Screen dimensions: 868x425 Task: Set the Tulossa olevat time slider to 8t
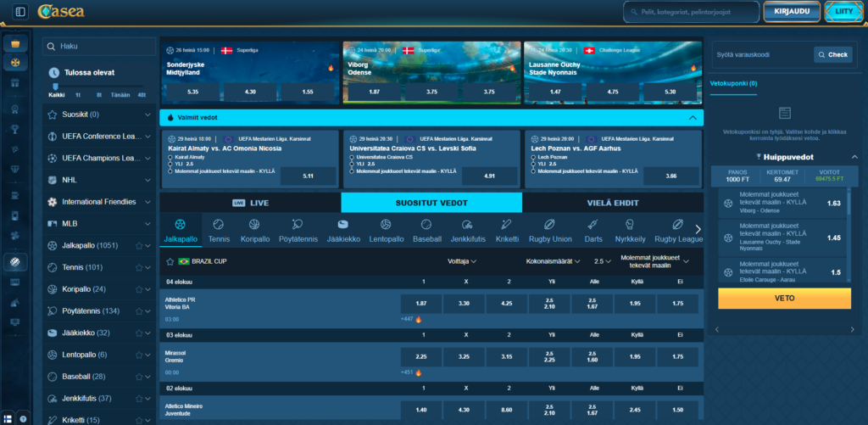click(99, 95)
